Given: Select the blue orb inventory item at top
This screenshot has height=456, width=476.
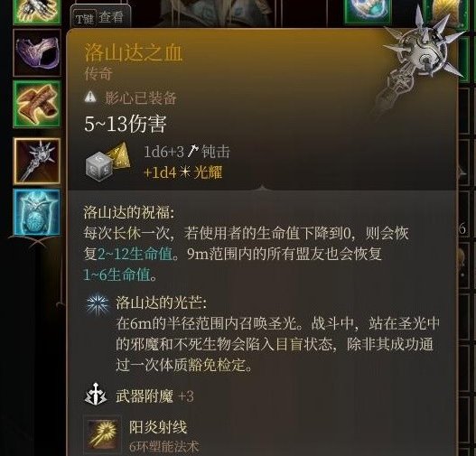Looking at the screenshot, I should click(x=368, y=11).
